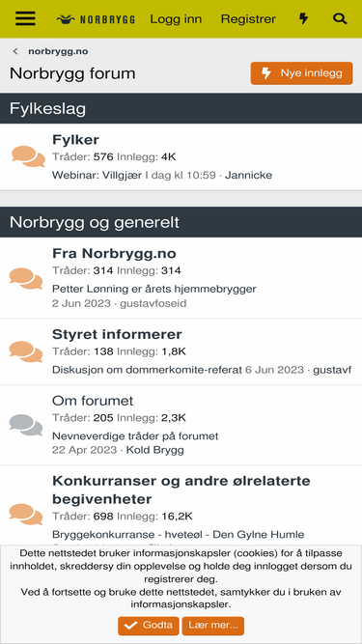Select Logg inn in the top bar
This screenshot has height=644, width=362.
coord(176,19)
